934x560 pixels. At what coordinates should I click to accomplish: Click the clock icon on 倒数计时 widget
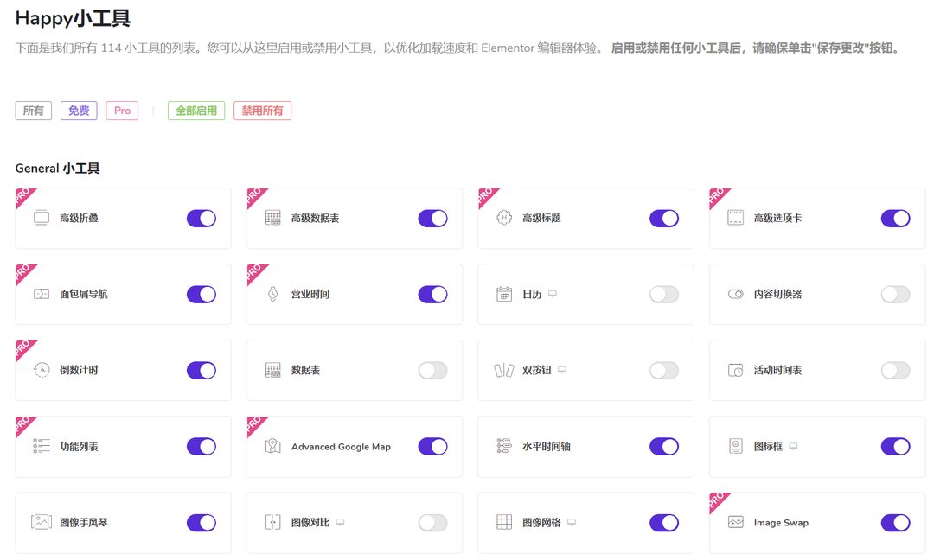[x=42, y=370]
